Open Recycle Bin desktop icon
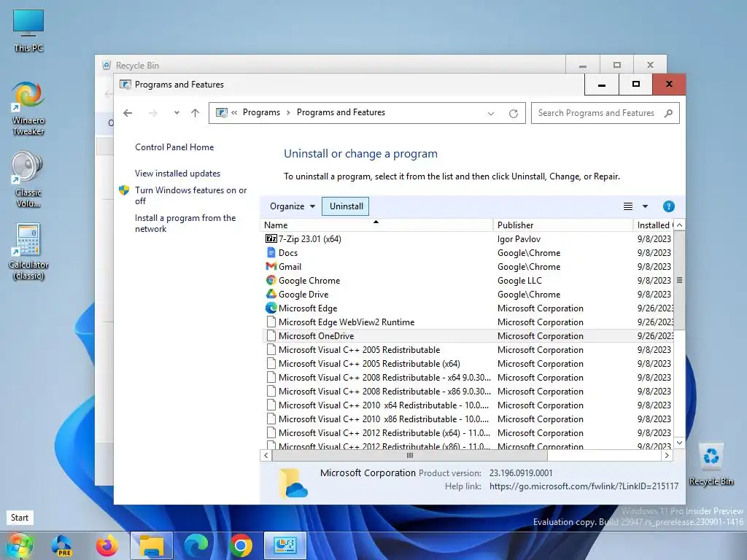This screenshot has width=747, height=560. coord(711,464)
